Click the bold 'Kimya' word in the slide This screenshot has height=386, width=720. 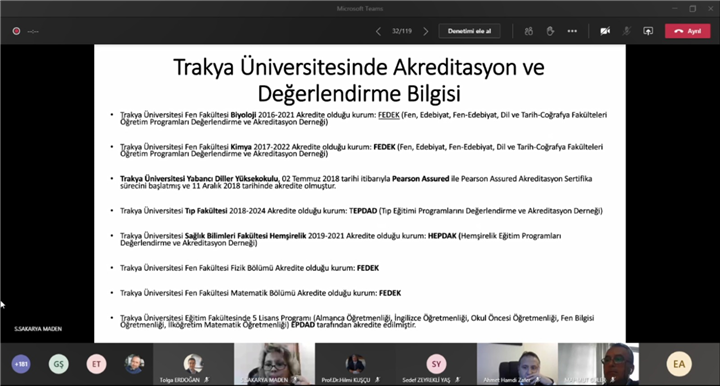(x=241, y=147)
